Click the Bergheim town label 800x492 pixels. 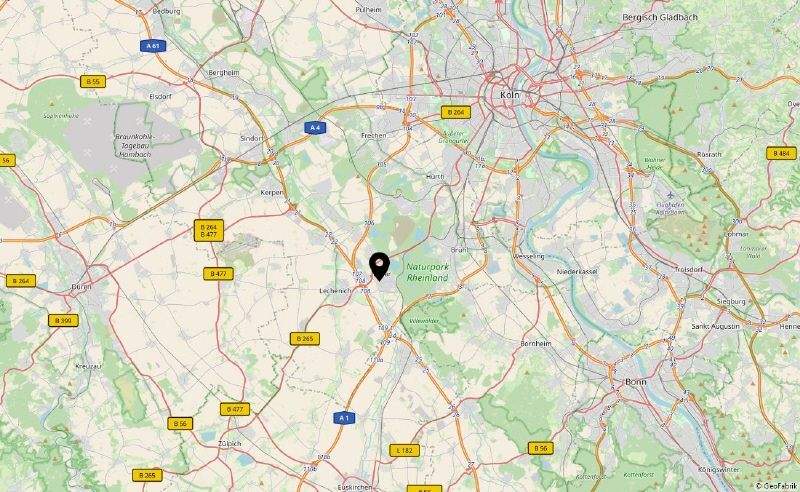click(x=223, y=73)
